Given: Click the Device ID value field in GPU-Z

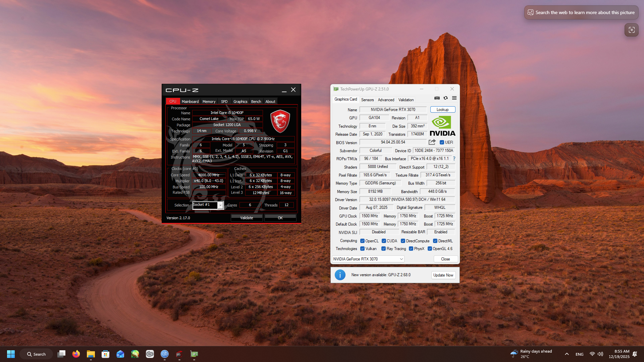Looking at the screenshot, I should [434, 150].
